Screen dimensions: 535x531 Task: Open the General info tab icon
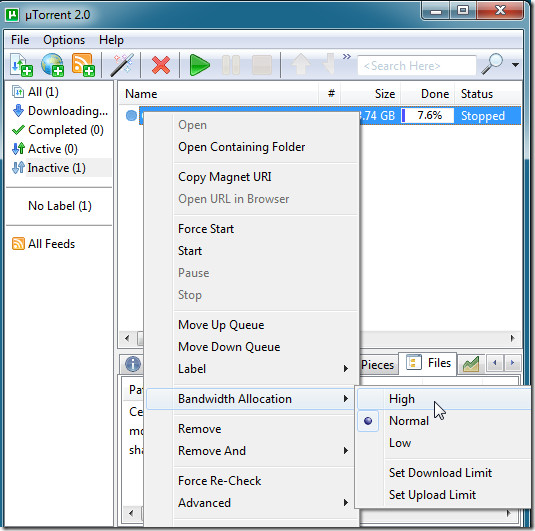pyautogui.click(x=133, y=364)
